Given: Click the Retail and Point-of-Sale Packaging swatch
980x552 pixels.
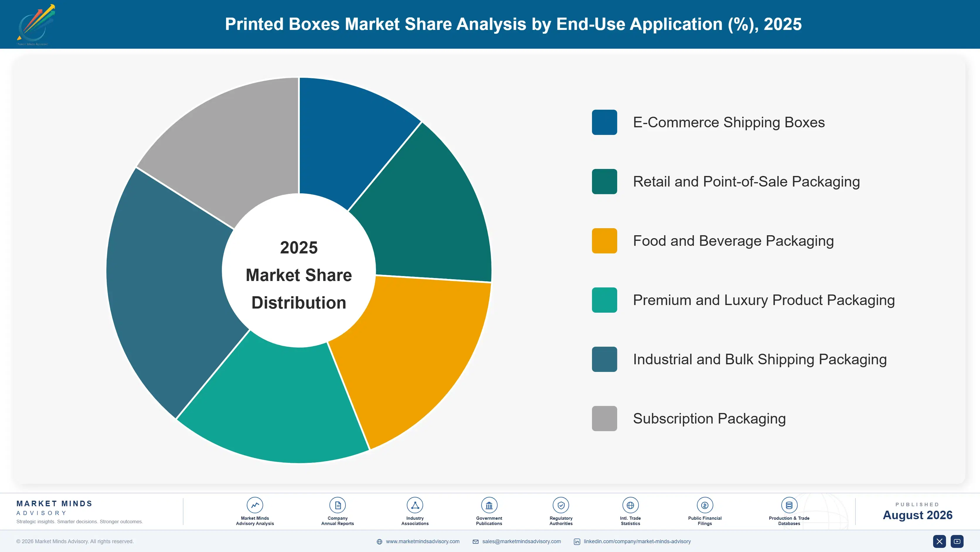Looking at the screenshot, I should 605,182.
